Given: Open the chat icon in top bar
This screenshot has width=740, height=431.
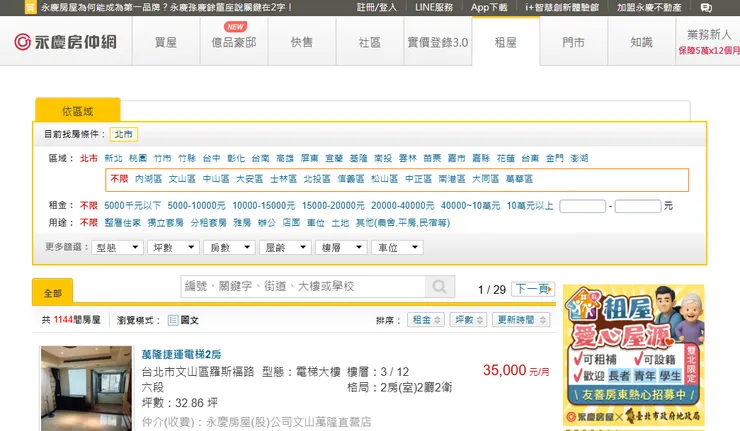Looking at the screenshot, I should pyautogui.click(x=706, y=8).
